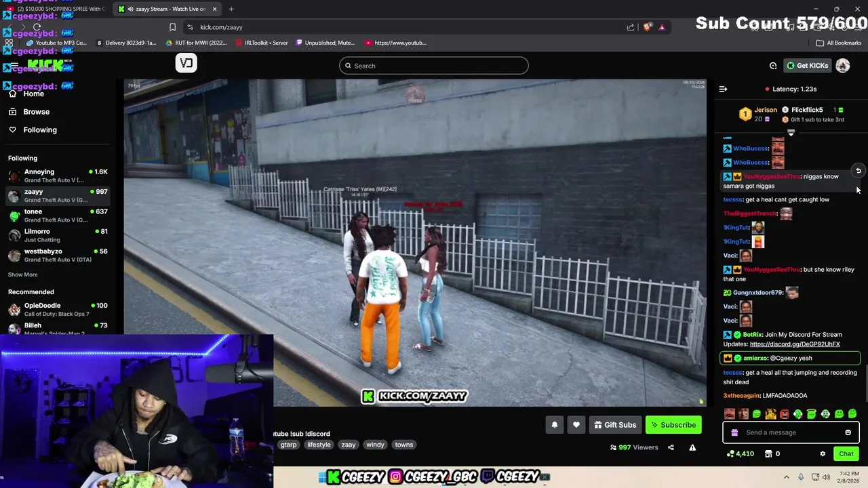Open the user profile avatar menu

843,66
